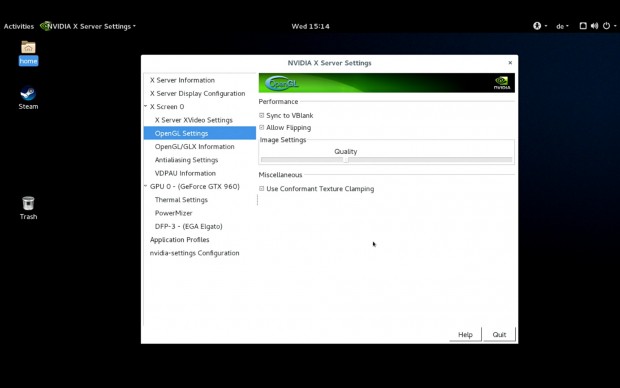Screen dimensions: 620x388
Task: Click the Quit button
Action: [499, 335]
